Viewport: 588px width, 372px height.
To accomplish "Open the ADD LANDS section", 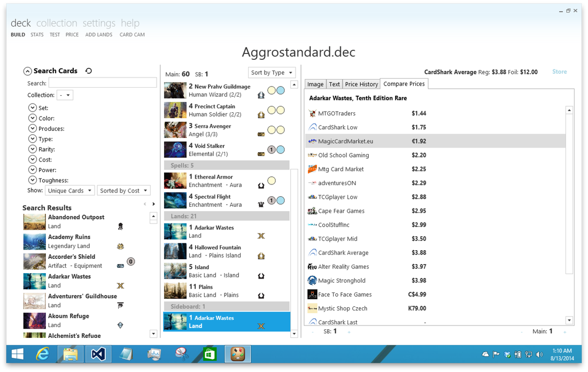I will click(99, 35).
